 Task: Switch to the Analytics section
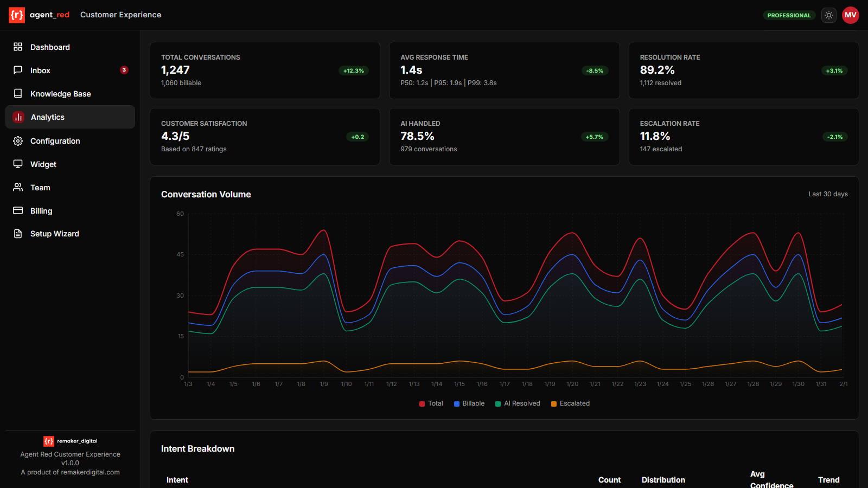coord(48,117)
